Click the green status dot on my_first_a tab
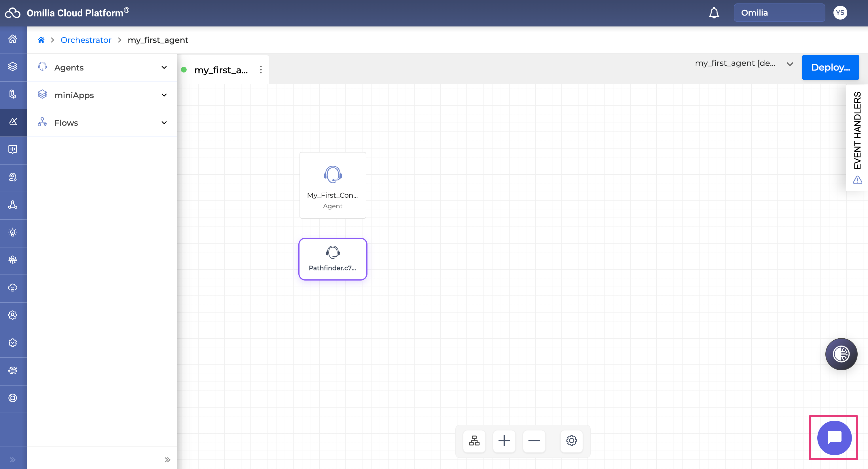The width and height of the screenshot is (868, 469). 184,70
